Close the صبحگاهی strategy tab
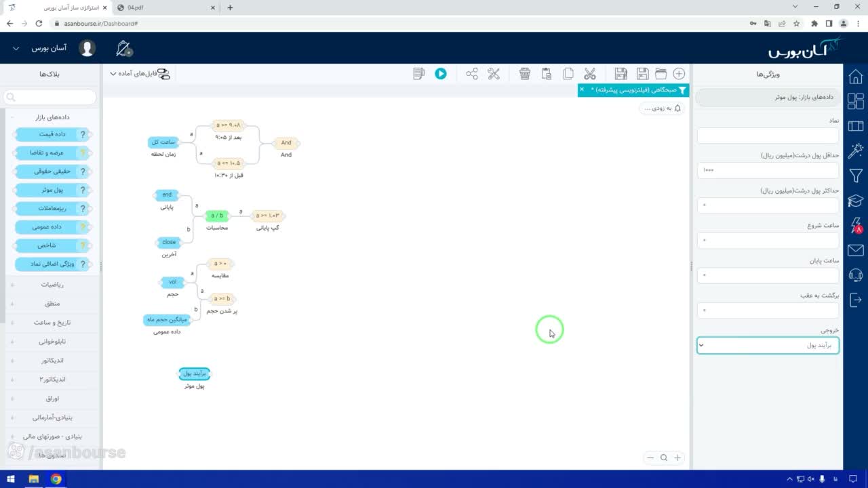The width and height of the screenshot is (868, 488). click(x=582, y=89)
